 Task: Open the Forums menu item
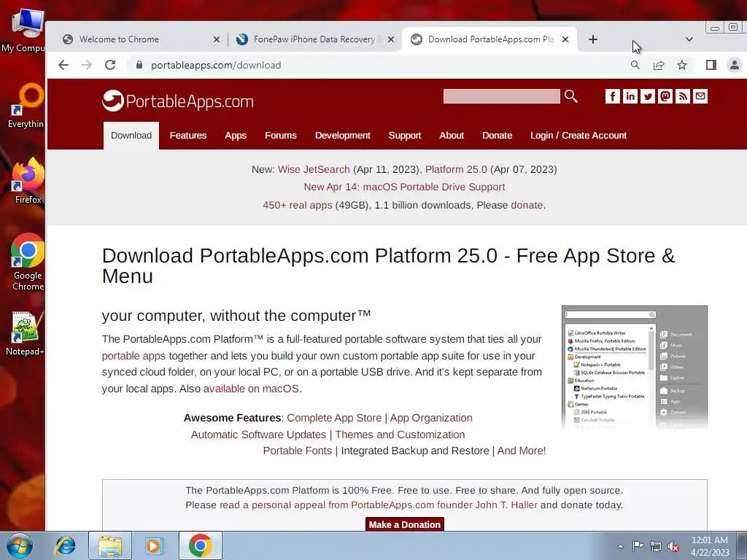pos(281,136)
